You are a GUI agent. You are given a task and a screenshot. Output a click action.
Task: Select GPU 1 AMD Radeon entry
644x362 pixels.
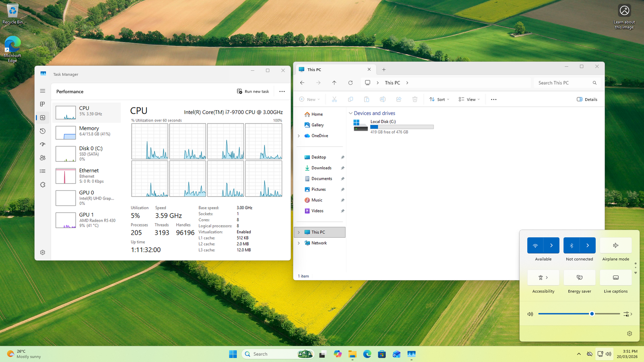pos(87,220)
